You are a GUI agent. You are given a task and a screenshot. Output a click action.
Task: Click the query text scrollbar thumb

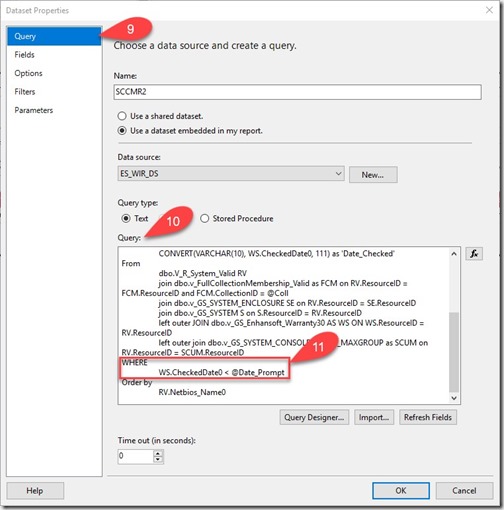454,352
